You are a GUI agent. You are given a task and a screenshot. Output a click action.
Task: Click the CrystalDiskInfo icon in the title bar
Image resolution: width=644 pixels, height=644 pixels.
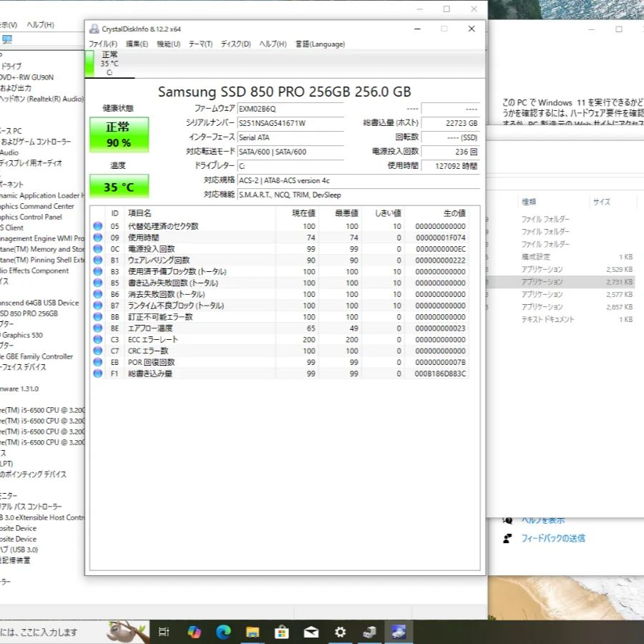(x=93, y=29)
